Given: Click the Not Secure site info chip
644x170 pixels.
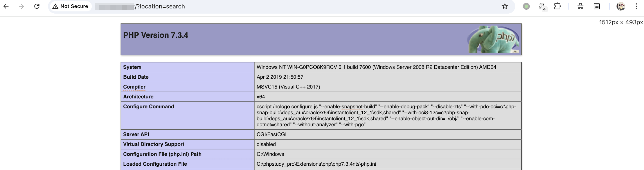Looking at the screenshot, I should (70, 6).
